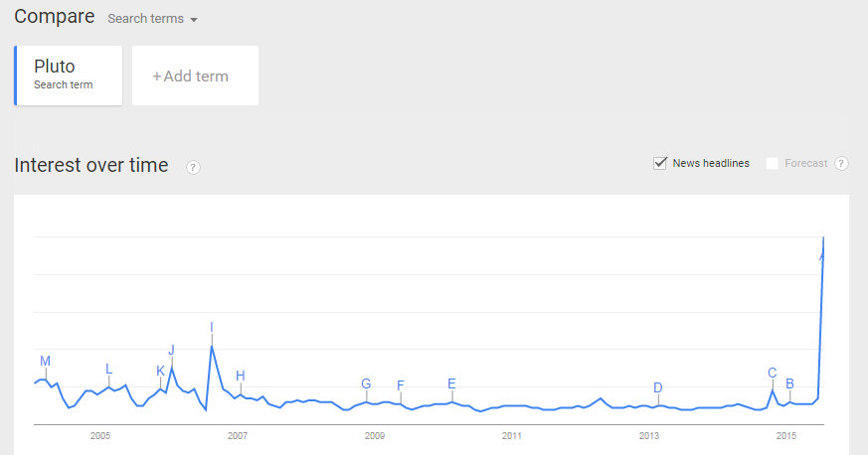
Task: Select headline marker D near 2013
Action: [657, 387]
